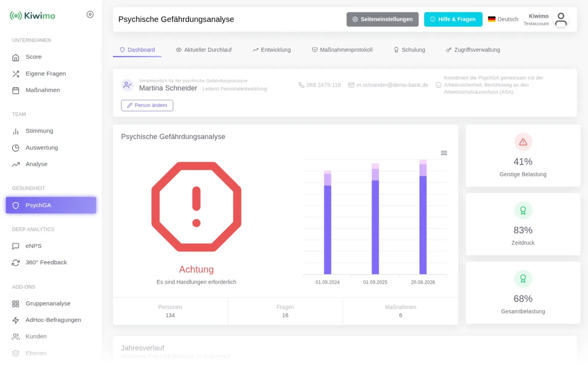This screenshot has width=588, height=372.
Task: Open the Schulung tab
Action: 409,50
